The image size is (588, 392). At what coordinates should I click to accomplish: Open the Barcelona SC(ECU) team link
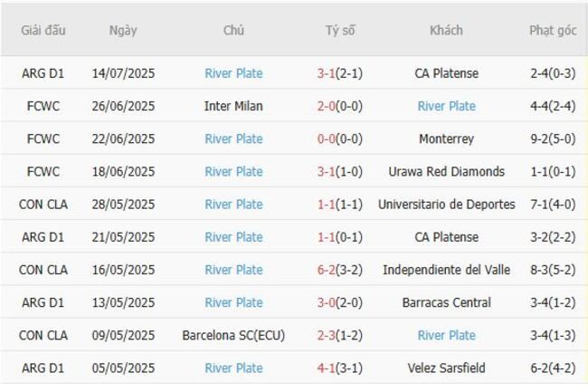pos(233,335)
